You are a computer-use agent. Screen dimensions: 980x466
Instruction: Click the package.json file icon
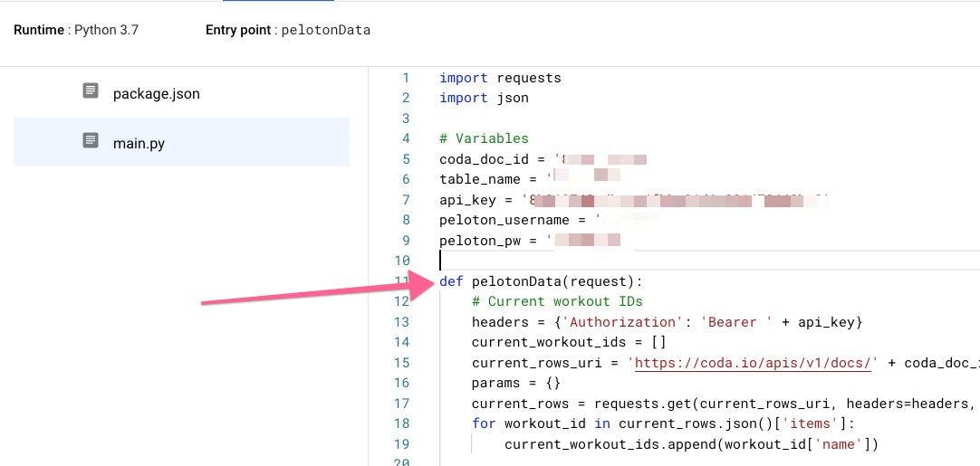[x=91, y=90]
